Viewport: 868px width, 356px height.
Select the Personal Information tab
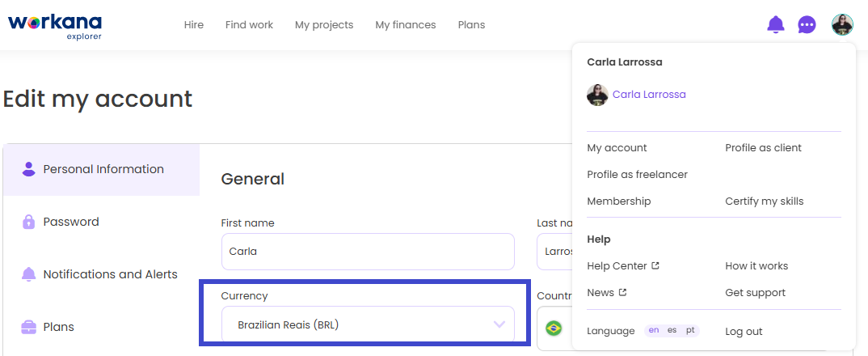[x=101, y=170]
